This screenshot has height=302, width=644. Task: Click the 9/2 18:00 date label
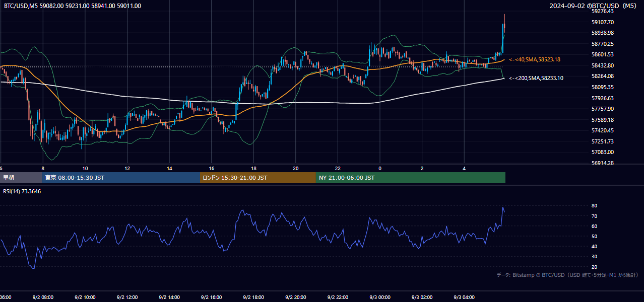click(x=253, y=297)
